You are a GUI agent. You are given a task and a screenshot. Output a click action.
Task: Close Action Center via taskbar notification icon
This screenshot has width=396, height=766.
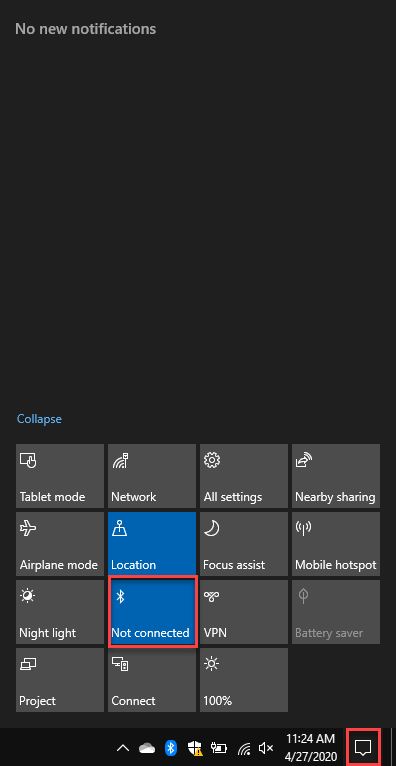coord(363,747)
